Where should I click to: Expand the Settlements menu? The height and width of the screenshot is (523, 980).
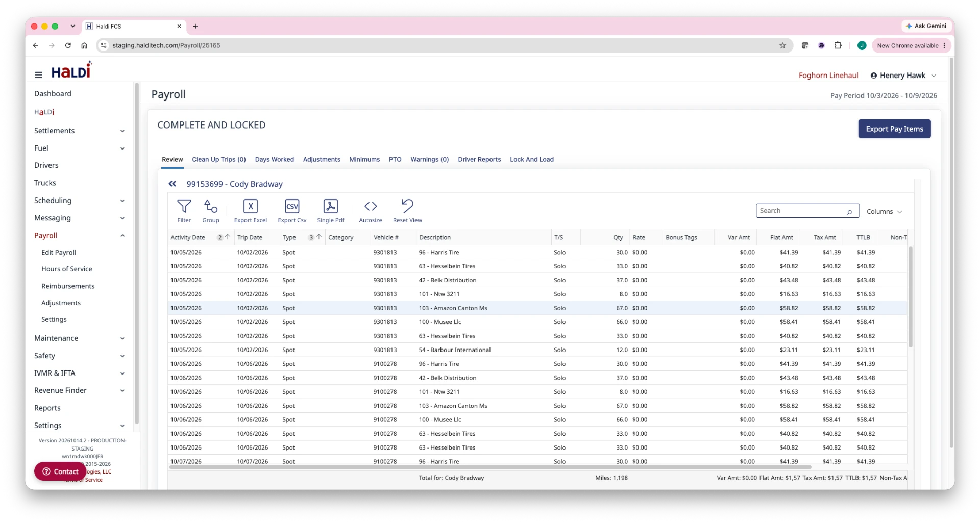tap(79, 131)
